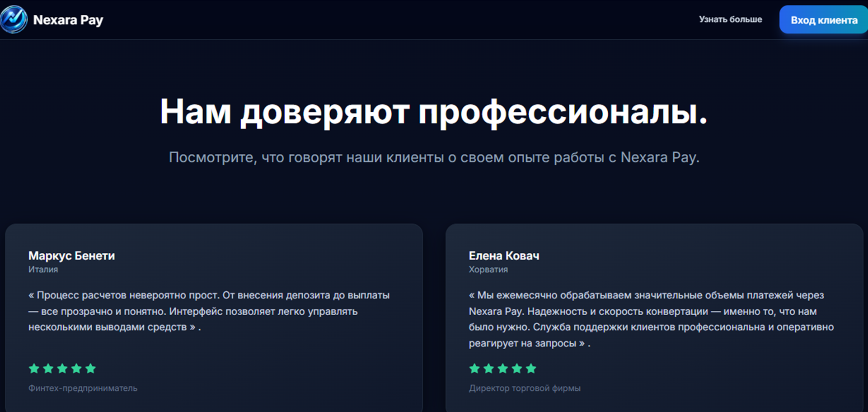Click the review text starting «Мы ежемесячно обрабатываем»
This screenshot has height=412, width=868.
[x=651, y=319]
